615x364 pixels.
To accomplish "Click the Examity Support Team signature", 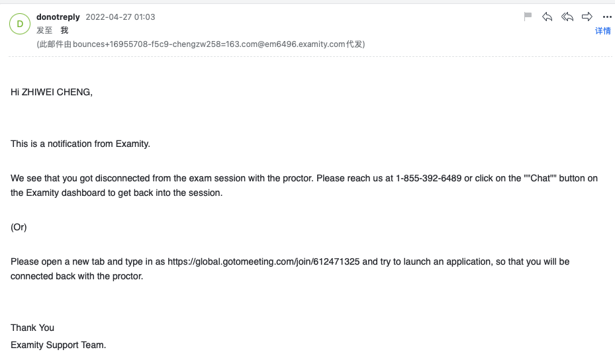I will 58,345.
